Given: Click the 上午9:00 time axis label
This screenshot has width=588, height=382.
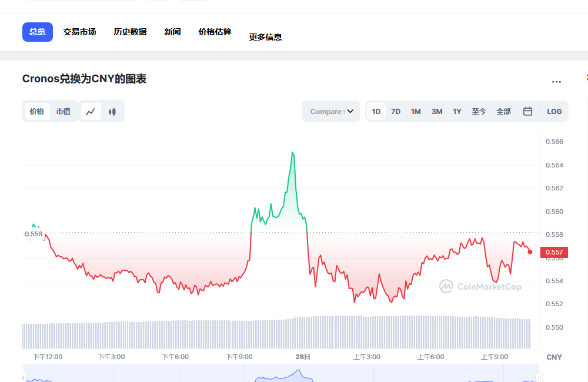Looking at the screenshot, I should click(x=495, y=357).
